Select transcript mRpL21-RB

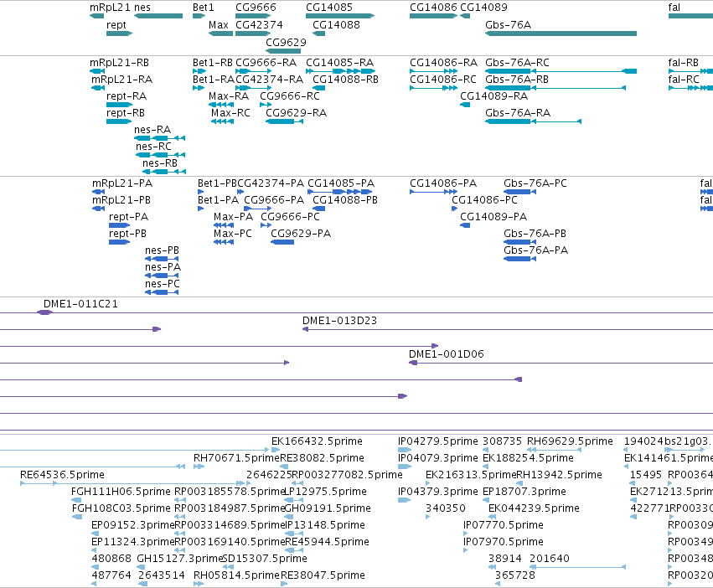(119, 63)
